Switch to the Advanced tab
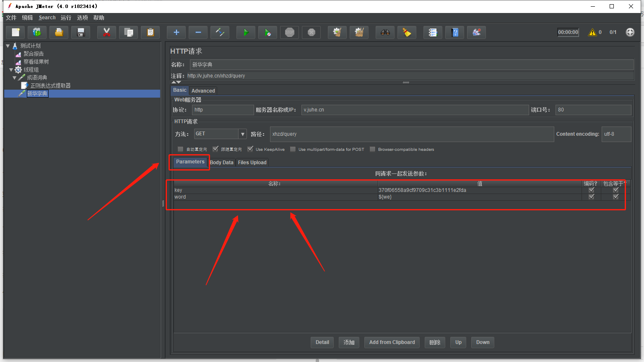The height and width of the screenshot is (362, 644). [x=203, y=91]
